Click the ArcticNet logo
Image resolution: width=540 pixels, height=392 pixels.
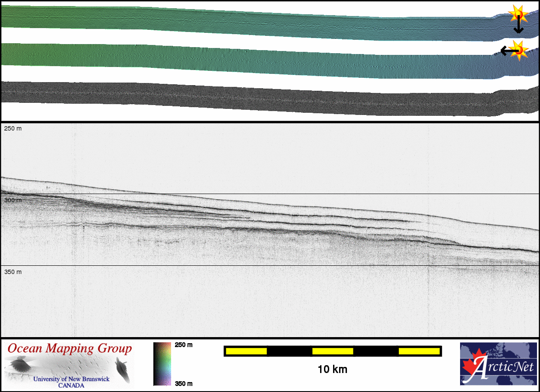pyautogui.click(x=499, y=363)
